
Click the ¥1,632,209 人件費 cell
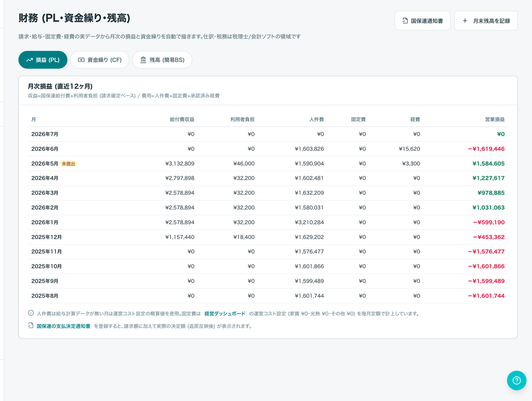[309, 193]
